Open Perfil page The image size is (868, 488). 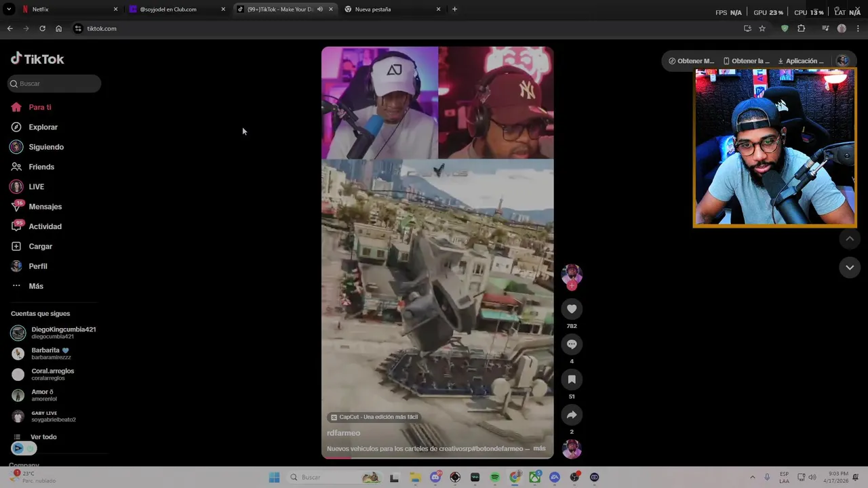[x=29, y=266]
